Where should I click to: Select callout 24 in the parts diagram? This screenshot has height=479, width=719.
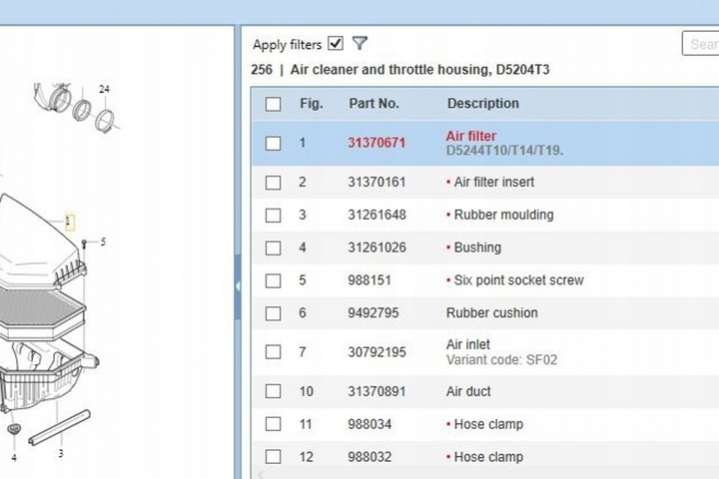[x=104, y=89]
